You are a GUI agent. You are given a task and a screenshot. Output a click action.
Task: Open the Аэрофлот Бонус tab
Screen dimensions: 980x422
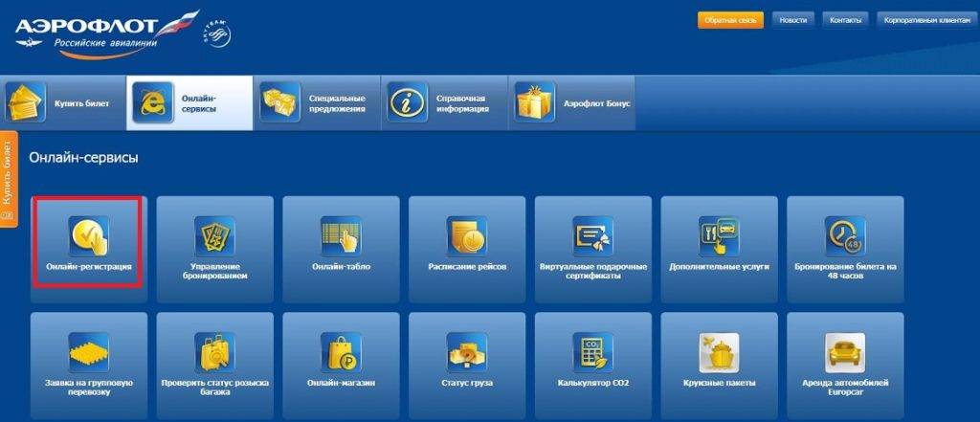pos(572,103)
